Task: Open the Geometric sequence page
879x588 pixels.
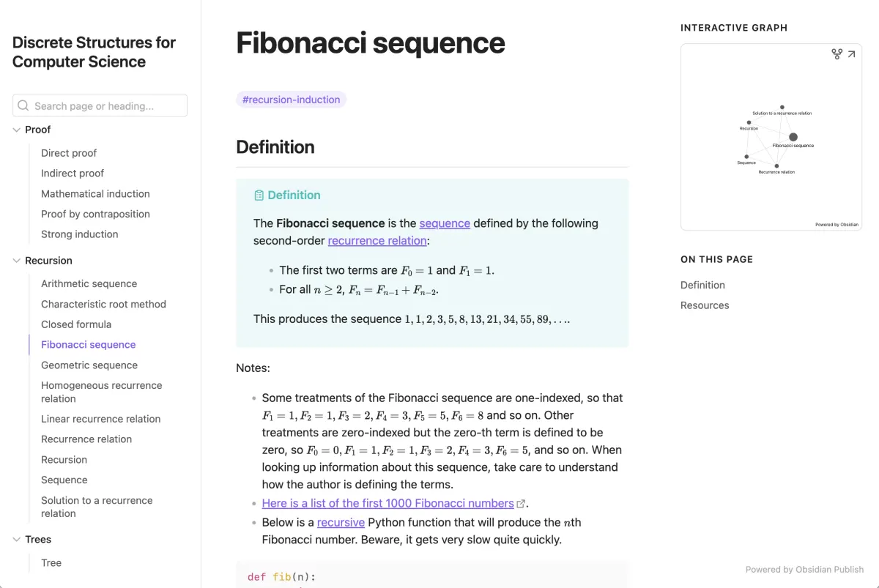Action: tap(89, 365)
